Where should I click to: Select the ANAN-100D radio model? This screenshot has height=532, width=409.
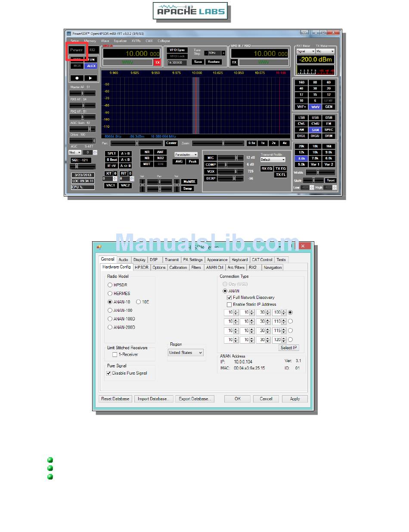(x=110, y=319)
